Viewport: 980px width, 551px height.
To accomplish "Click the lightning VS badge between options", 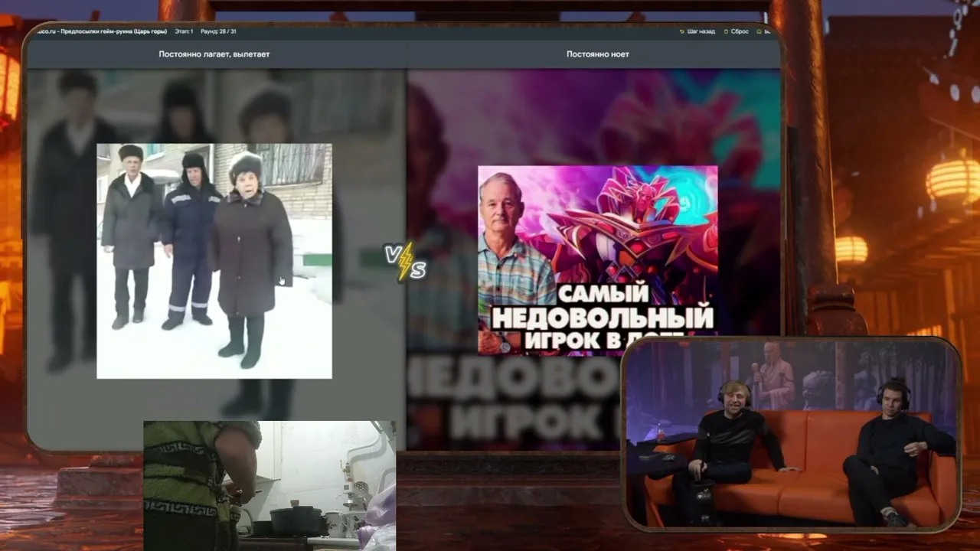I will point(406,262).
